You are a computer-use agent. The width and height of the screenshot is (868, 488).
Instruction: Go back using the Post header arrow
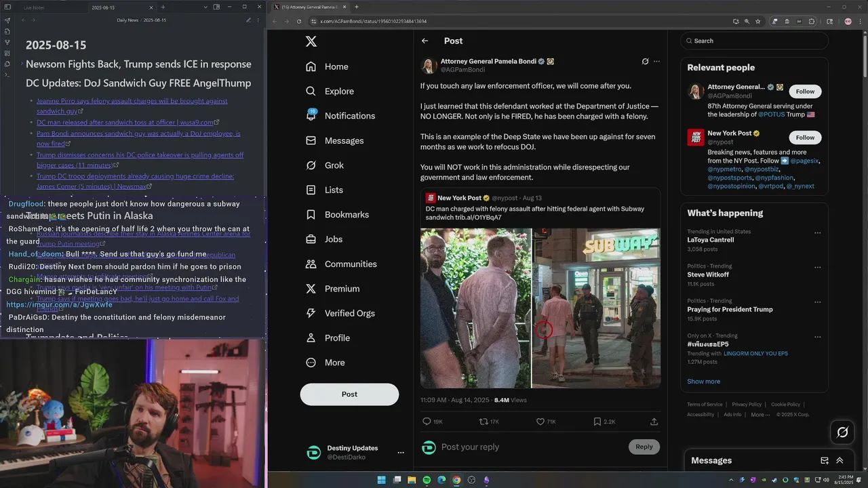[425, 41]
